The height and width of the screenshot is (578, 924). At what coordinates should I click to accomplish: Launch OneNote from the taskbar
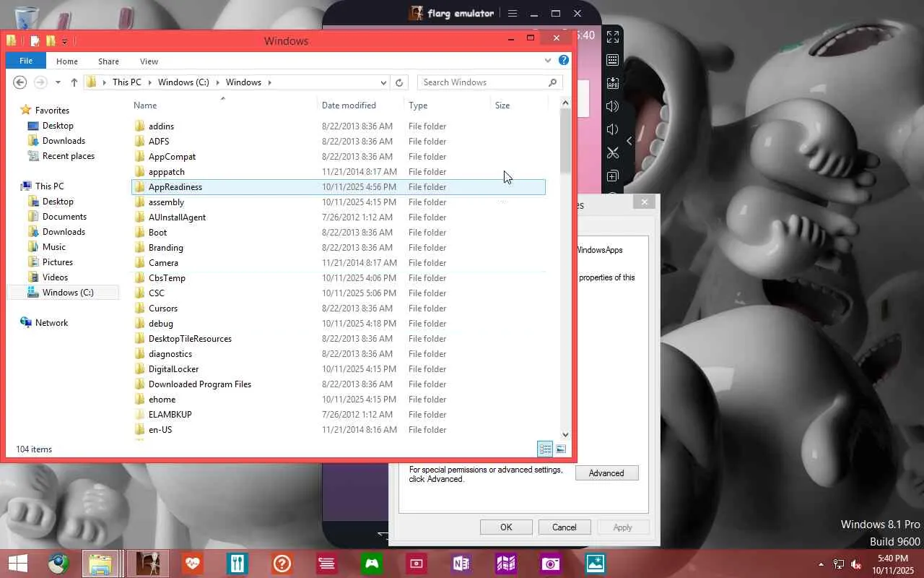(x=461, y=564)
